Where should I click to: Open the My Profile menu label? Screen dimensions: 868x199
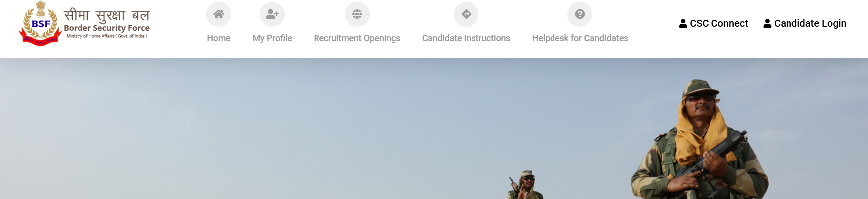point(272,38)
